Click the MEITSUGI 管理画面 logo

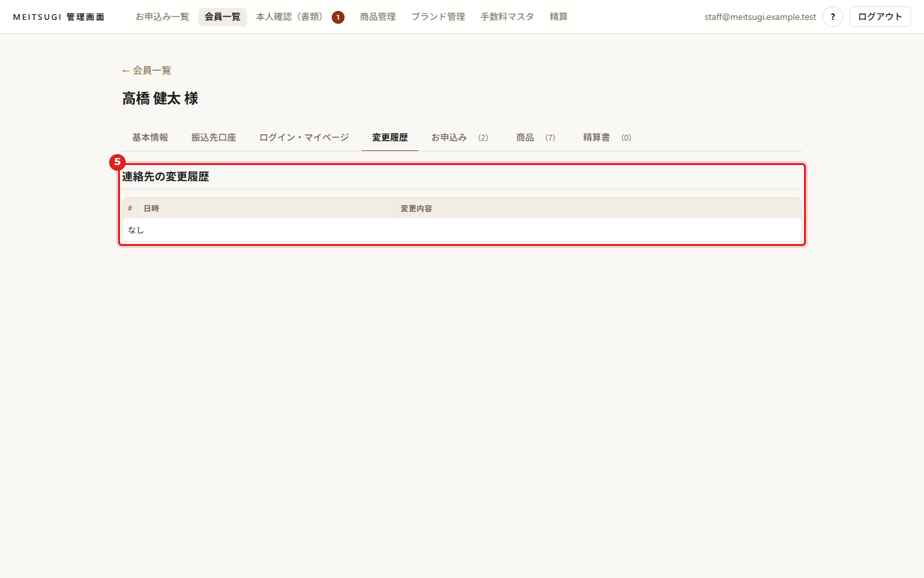58,17
